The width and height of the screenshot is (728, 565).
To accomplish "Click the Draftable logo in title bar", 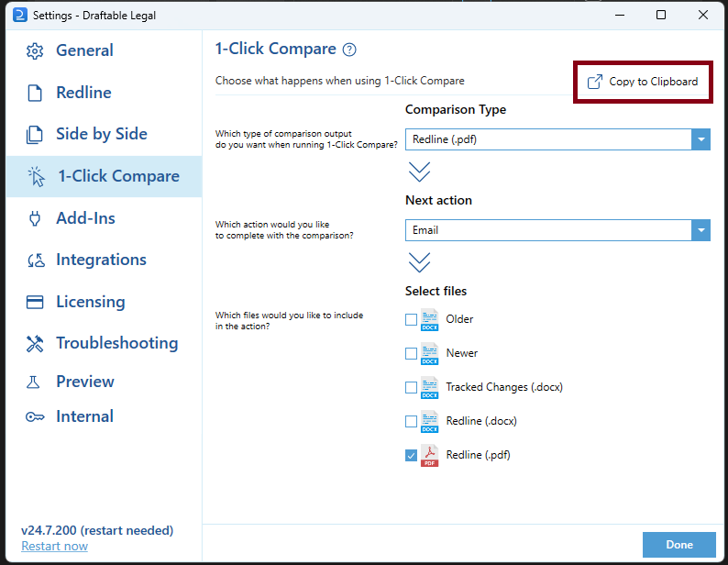I will [20, 15].
